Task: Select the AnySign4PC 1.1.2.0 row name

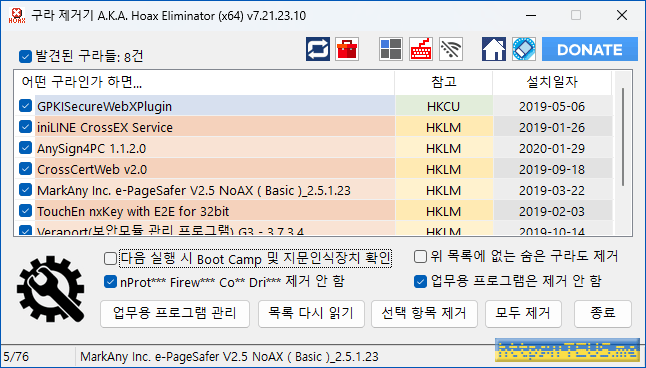Action: pyautogui.click(x=91, y=149)
